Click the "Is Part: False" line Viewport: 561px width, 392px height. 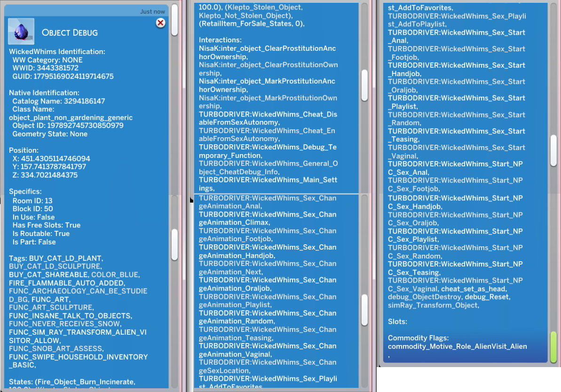point(34,242)
